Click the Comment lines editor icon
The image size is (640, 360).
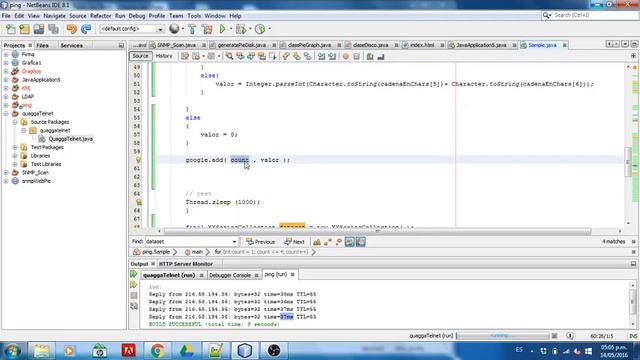coord(370,56)
